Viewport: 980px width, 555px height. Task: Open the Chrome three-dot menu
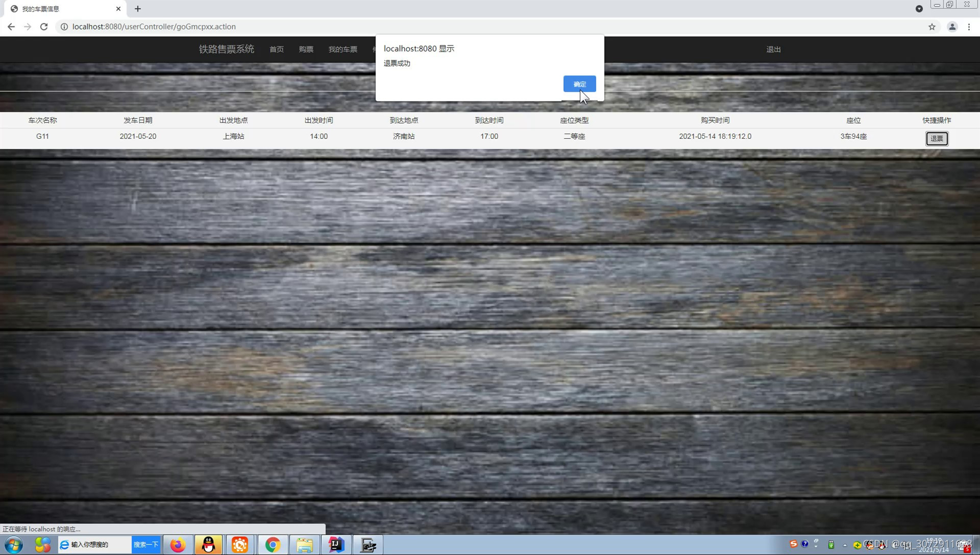[x=969, y=27]
